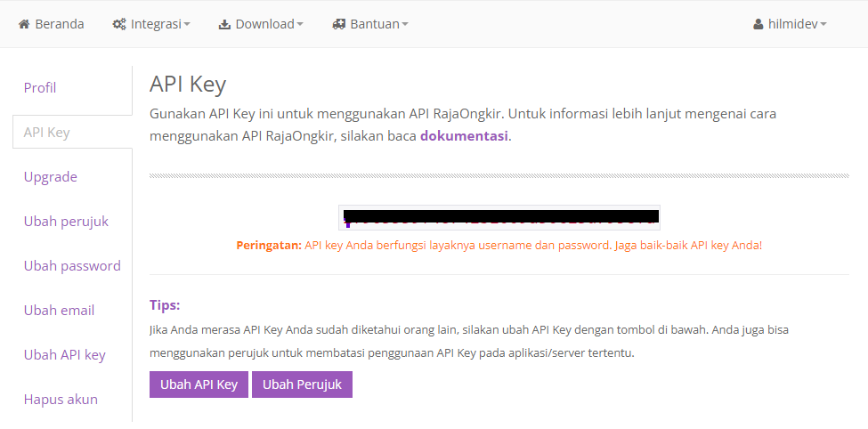
Task: Open the hilmidev account dropdown caret
Action: coord(823,25)
